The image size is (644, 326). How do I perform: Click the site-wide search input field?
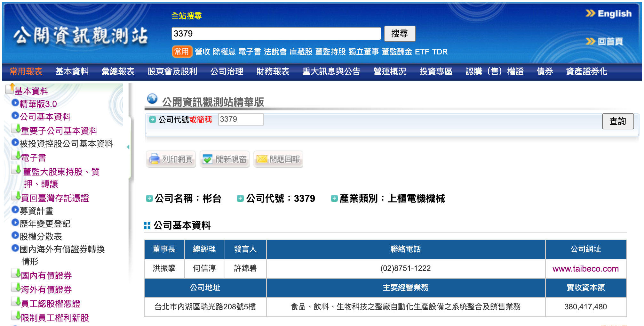(276, 34)
